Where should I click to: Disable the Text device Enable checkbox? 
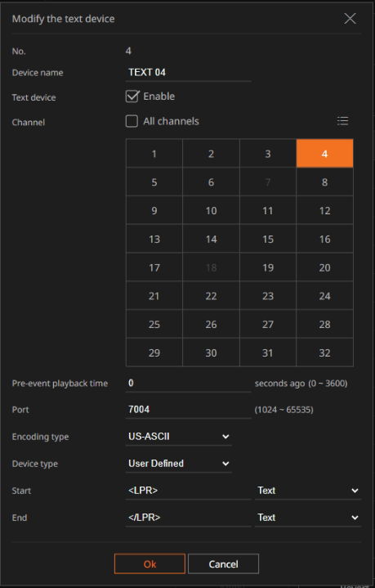(132, 97)
